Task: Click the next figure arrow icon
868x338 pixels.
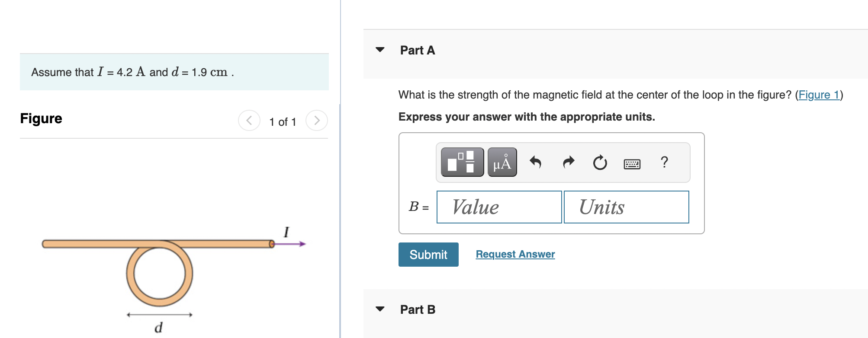Action: [316, 121]
